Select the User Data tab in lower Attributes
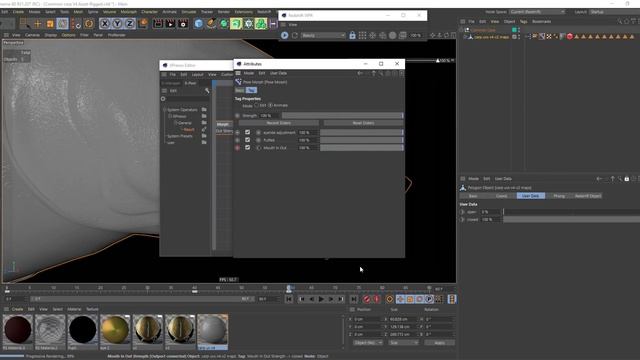Viewport: 640px width, 360px height. (x=531, y=196)
